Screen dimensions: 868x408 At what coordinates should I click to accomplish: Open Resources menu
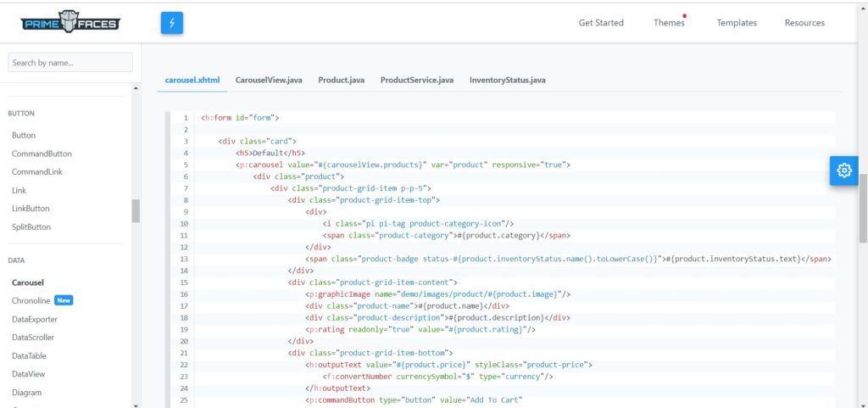[804, 23]
